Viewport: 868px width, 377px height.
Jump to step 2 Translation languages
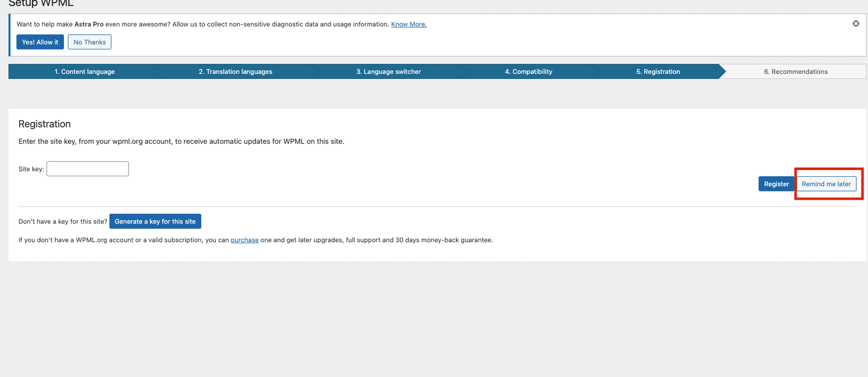pyautogui.click(x=235, y=72)
